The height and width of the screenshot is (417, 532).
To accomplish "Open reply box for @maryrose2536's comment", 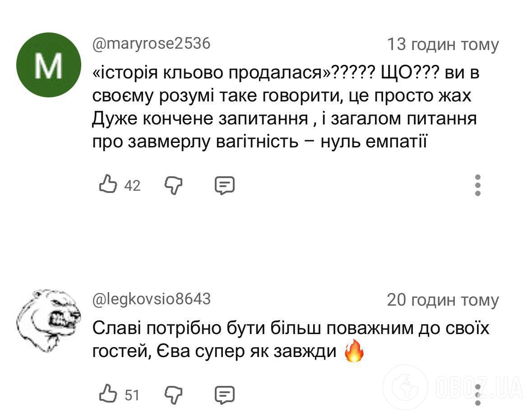I will tap(225, 184).
